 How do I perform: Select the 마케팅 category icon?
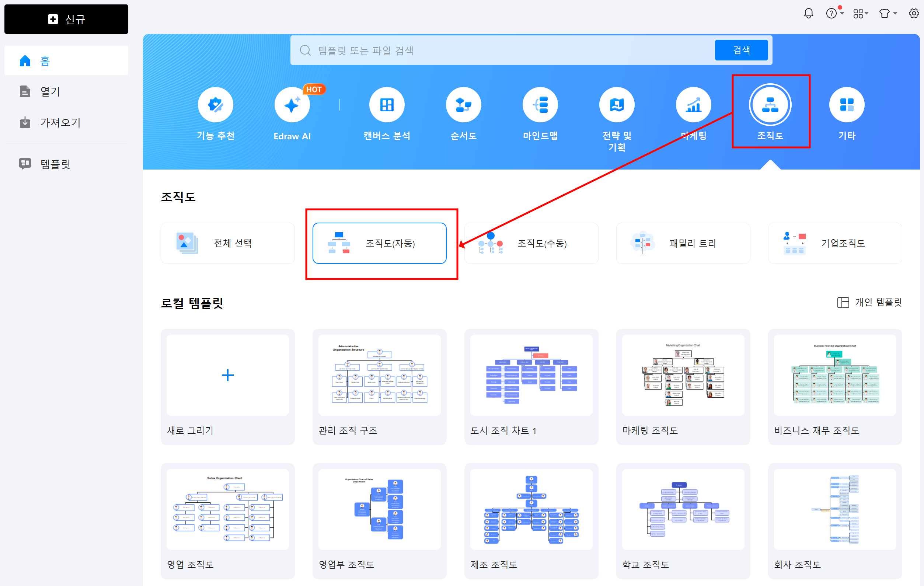pos(694,105)
